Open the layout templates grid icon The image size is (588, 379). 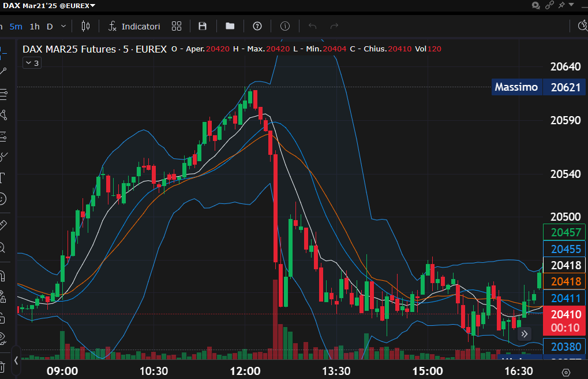(x=177, y=26)
